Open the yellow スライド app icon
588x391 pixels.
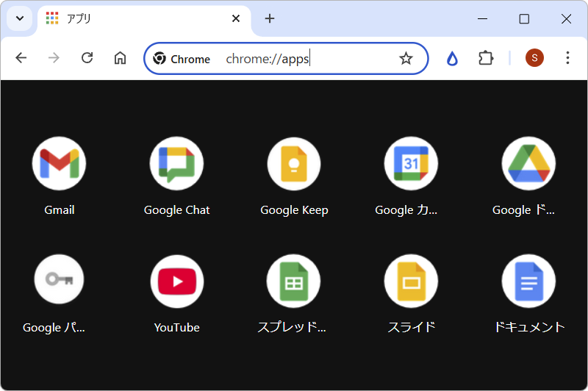click(411, 281)
